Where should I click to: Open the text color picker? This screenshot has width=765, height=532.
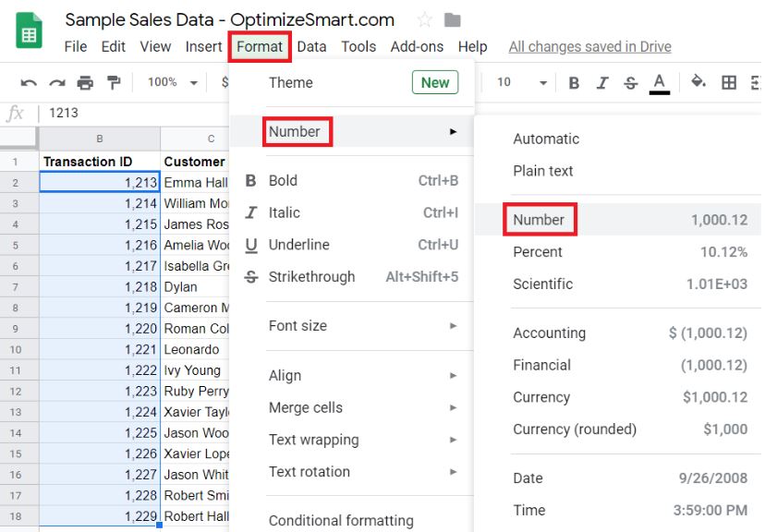coord(659,83)
